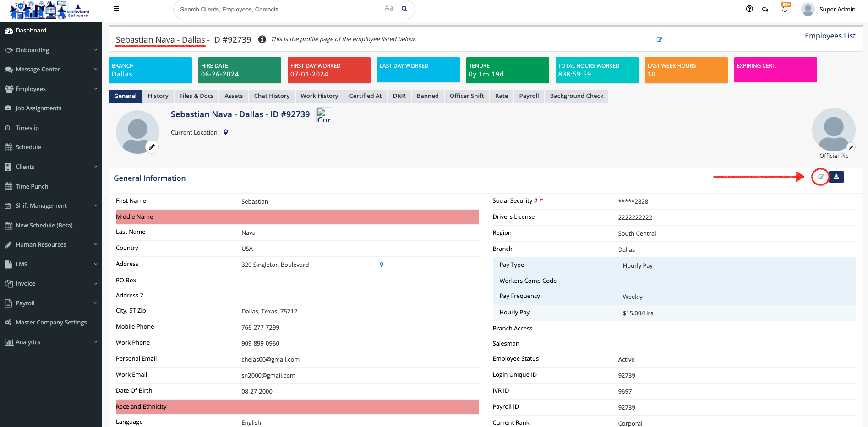Open the help question mark icon

pos(749,9)
